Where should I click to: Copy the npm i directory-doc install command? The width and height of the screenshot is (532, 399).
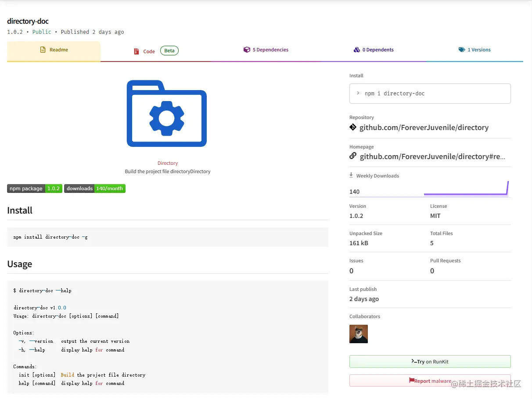(430, 94)
